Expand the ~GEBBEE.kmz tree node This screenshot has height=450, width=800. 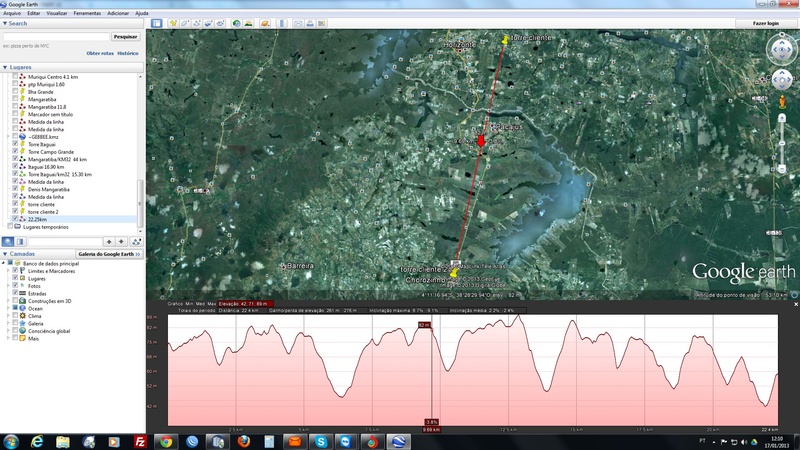(x=9, y=137)
